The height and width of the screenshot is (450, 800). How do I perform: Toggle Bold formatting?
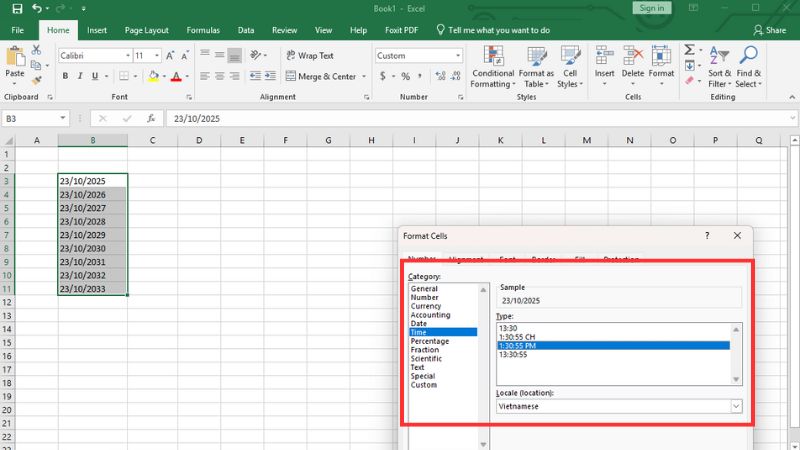65,76
